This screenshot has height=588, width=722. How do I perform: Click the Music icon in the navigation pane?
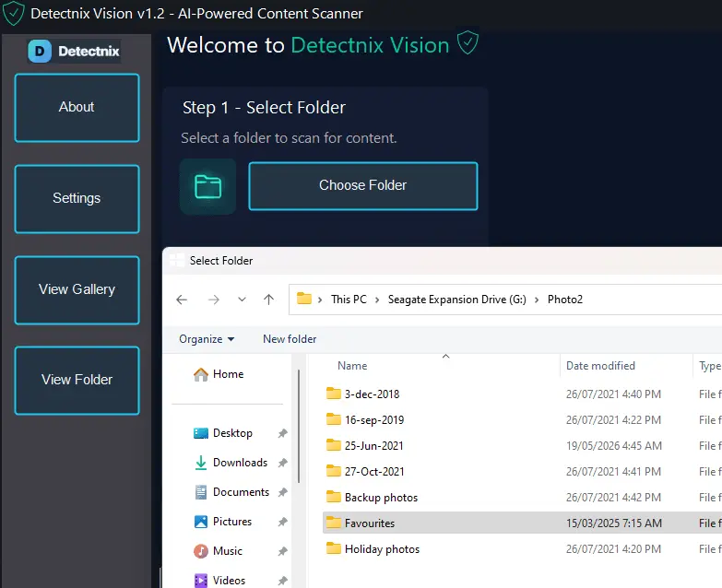click(201, 551)
